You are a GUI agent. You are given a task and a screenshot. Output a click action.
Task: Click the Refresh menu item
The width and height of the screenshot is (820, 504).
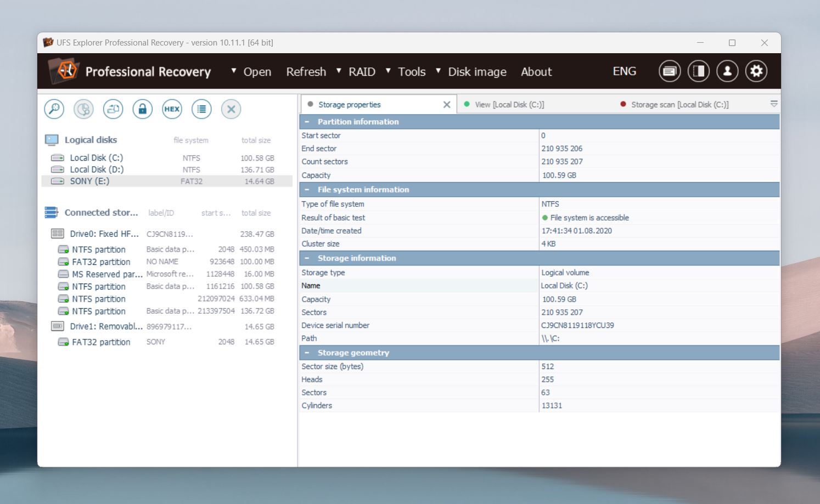(306, 72)
